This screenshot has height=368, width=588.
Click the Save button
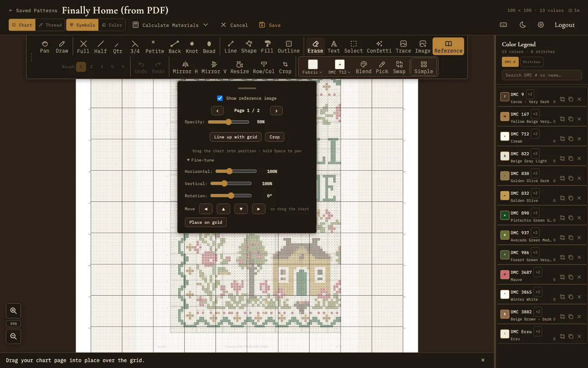270,25
